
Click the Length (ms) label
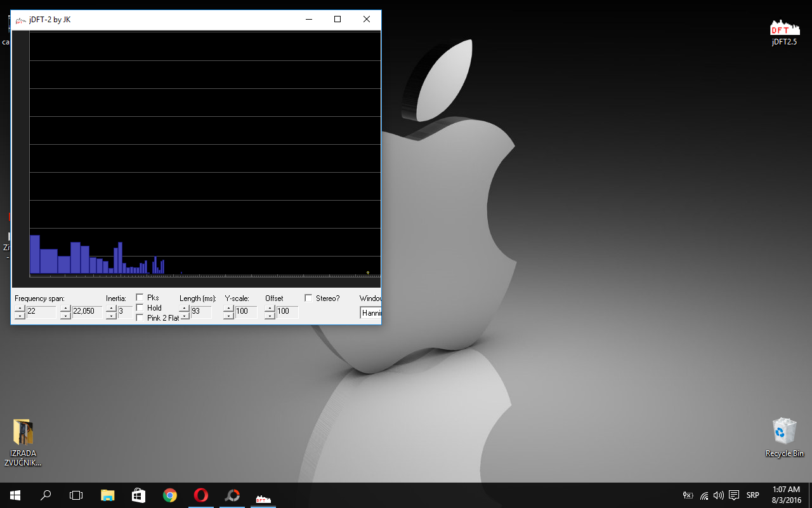pos(198,298)
